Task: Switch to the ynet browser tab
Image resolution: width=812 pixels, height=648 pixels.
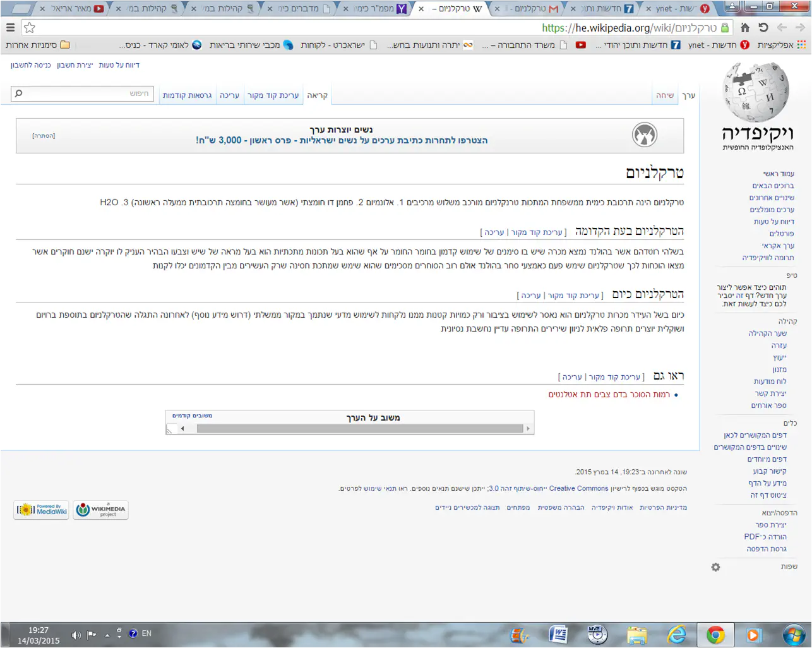Action: tap(676, 9)
